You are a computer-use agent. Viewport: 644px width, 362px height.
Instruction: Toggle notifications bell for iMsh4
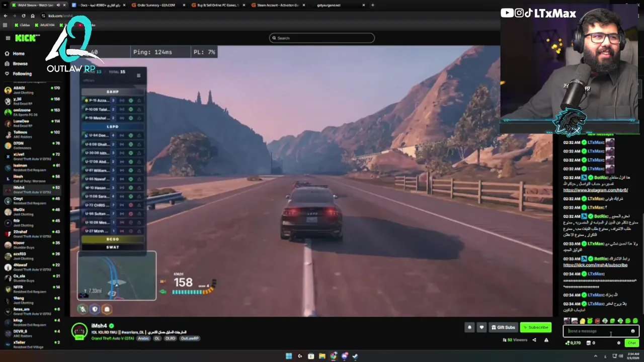469,327
